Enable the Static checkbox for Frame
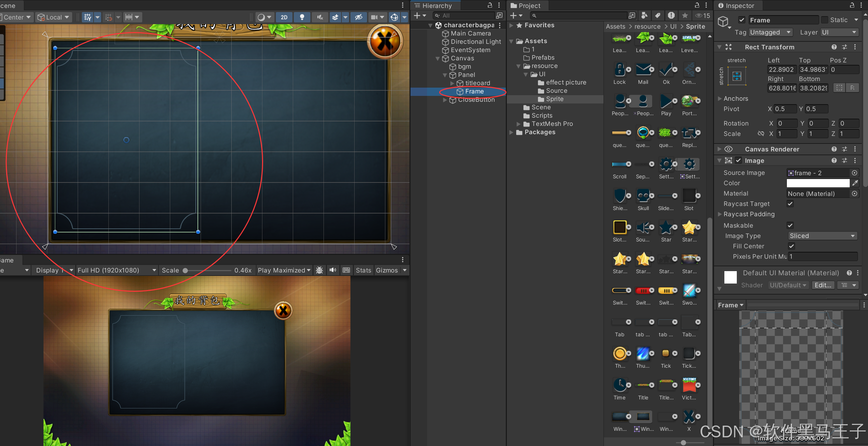868x446 pixels. point(824,20)
